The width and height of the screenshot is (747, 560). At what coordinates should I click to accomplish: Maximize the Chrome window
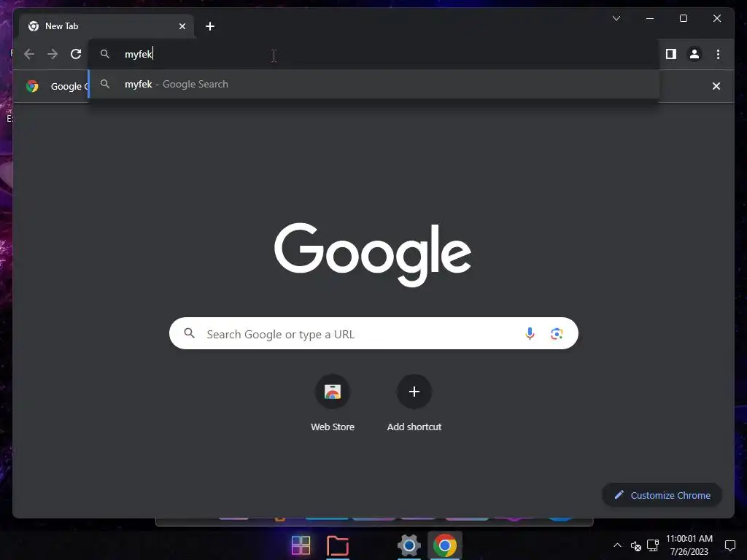click(x=683, y=18)
